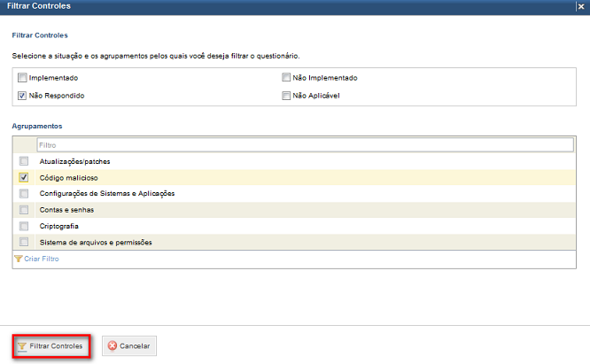Uncheck the Não Respondido checkbox
The height and width of the screenshot is (364, 590).
[22, 96]
